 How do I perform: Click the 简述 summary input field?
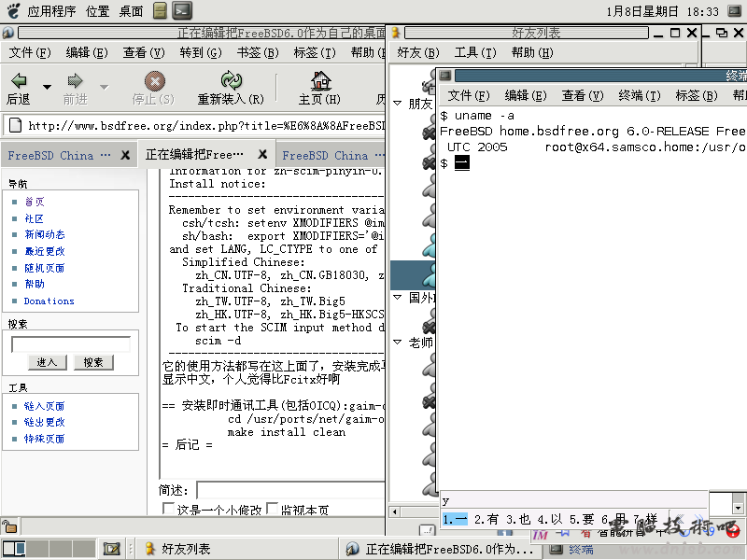click(x=290, y=490)
